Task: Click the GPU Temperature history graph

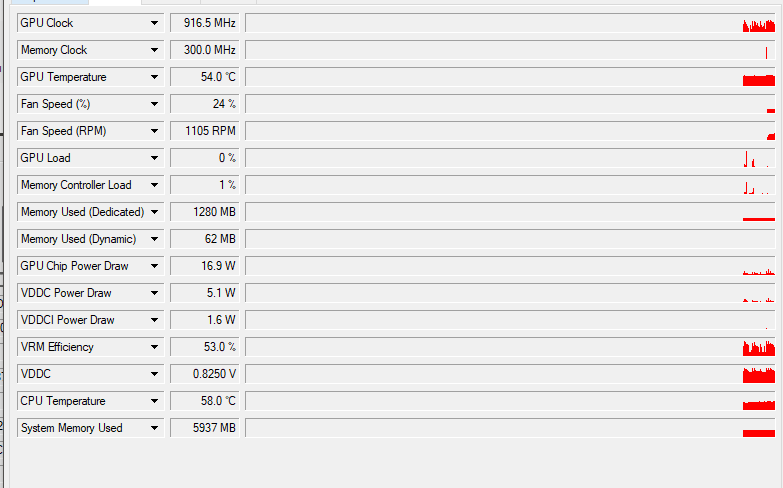Action: (x=510, y=77)
